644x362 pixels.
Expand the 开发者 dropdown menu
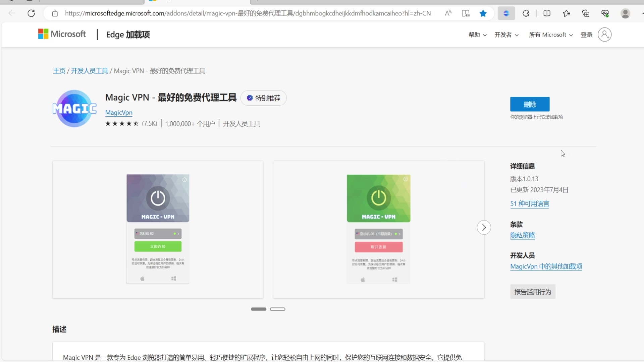click(506, 35)
